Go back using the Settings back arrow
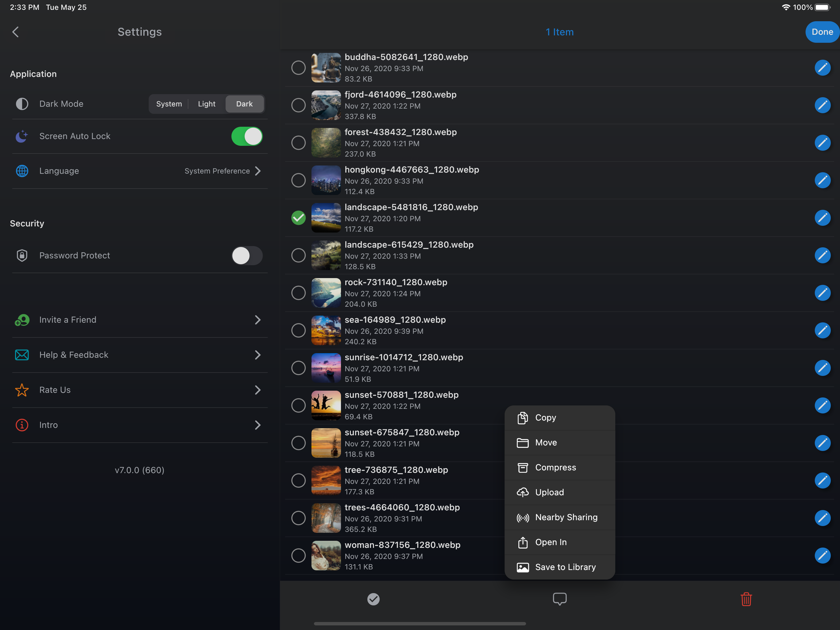The height and width of the screenshot is (630, 840). point(16,32)
